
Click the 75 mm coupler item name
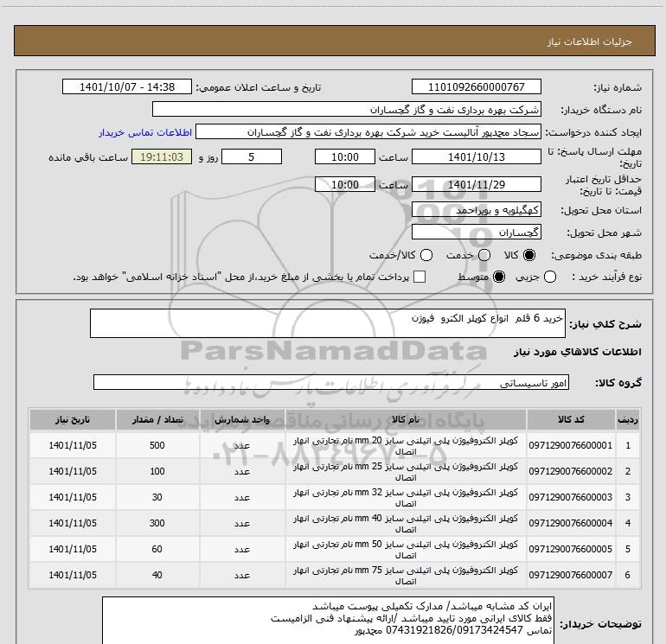[406, 575]
